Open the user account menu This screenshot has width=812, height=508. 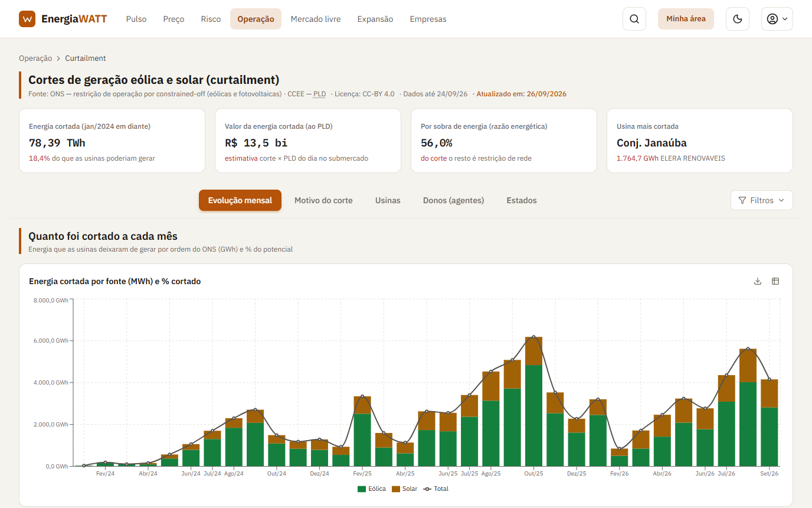tap(777, 19)
